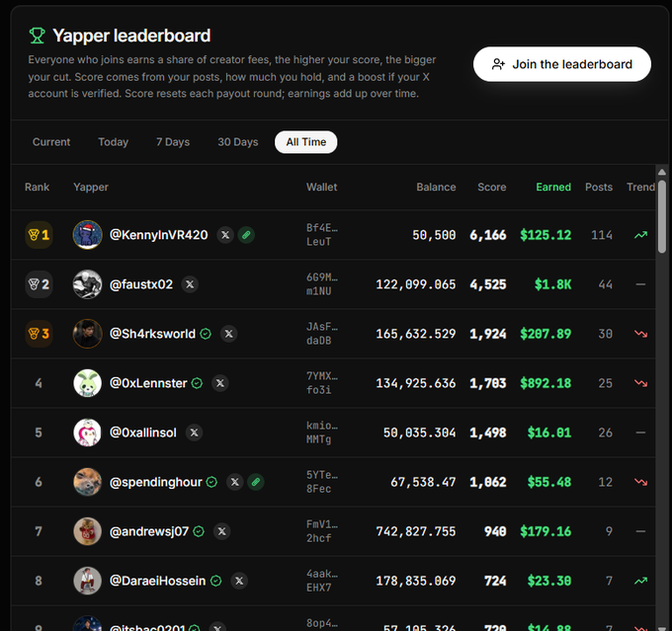Click the scrollbar up arrow
This screenshot has width=672, height=631.
coord(662,172)
